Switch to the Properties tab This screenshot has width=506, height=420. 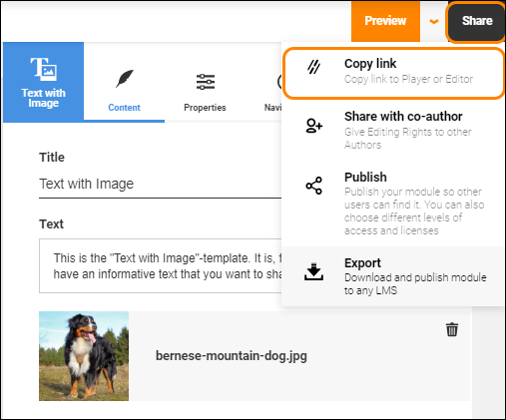(205, 82)
